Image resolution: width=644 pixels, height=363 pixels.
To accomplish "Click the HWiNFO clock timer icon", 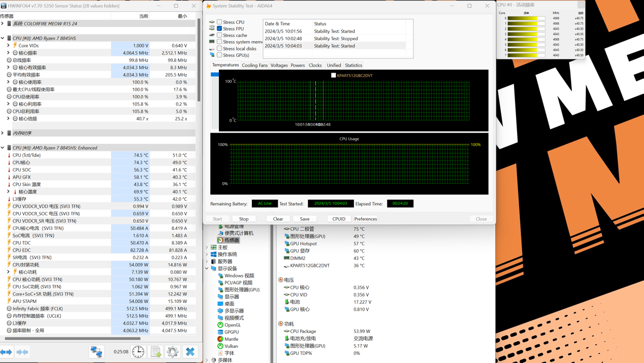I will pos(138,351).
